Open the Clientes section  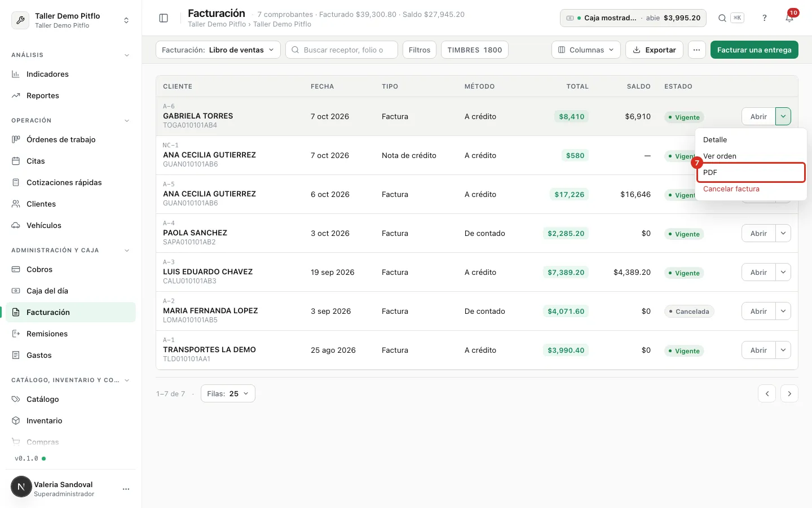pyautogui.click(x=70, y=204)
